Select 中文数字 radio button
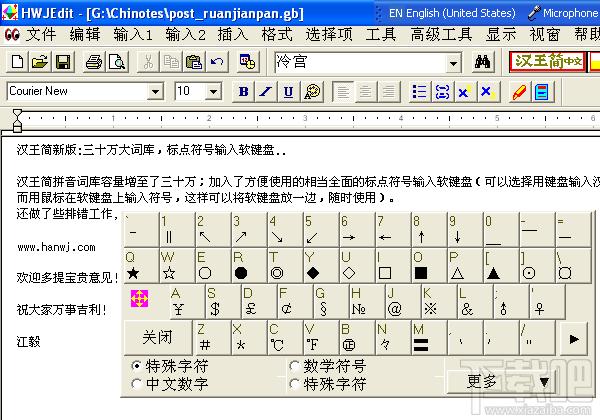Viewport: 600px width, 420px height. click(136, 384)
